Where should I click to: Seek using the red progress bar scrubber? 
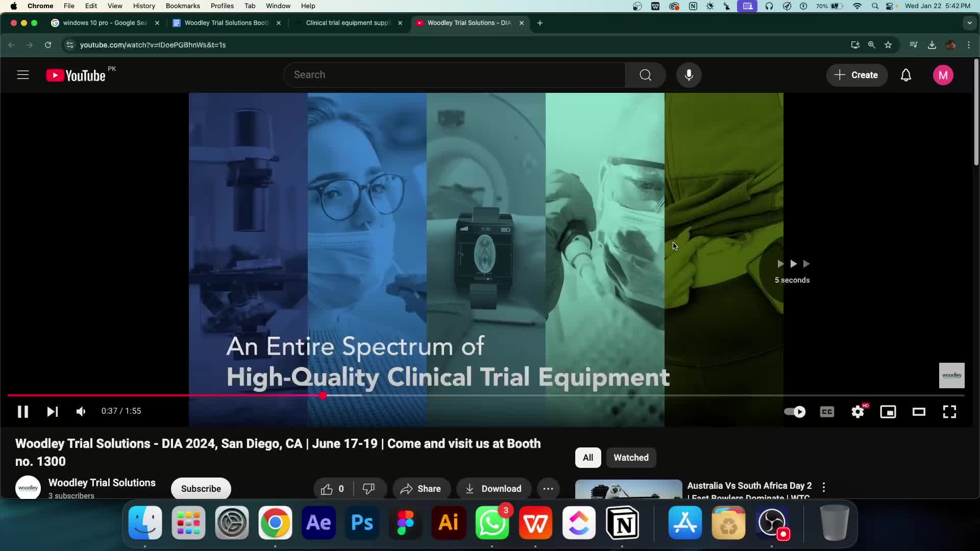(323, 395)
